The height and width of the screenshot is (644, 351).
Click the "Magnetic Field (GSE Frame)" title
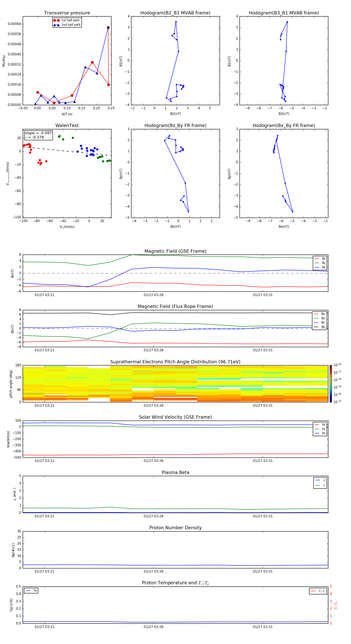click(x=175, y=251)
